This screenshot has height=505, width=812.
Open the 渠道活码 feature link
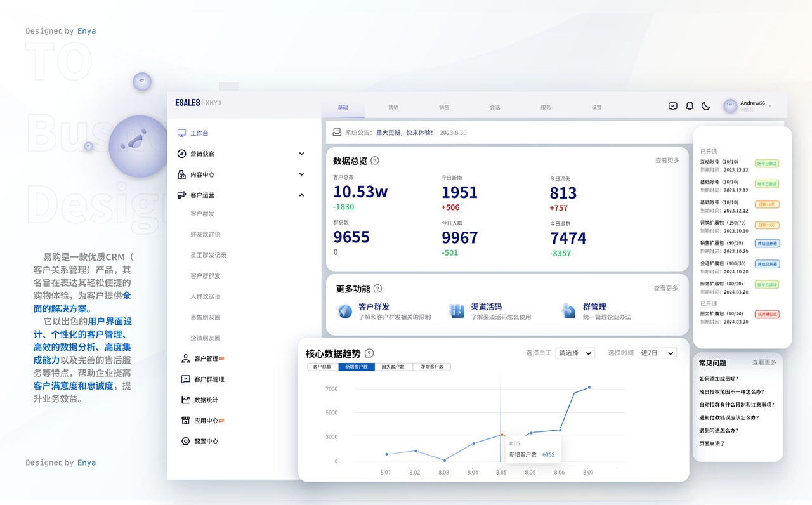tap(487, 307)
